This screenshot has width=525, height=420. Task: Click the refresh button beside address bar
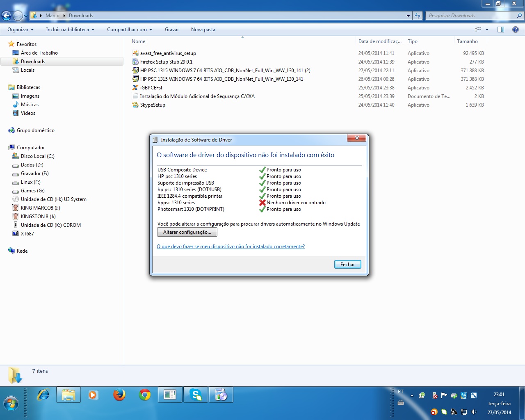click(x=418, y=16)
